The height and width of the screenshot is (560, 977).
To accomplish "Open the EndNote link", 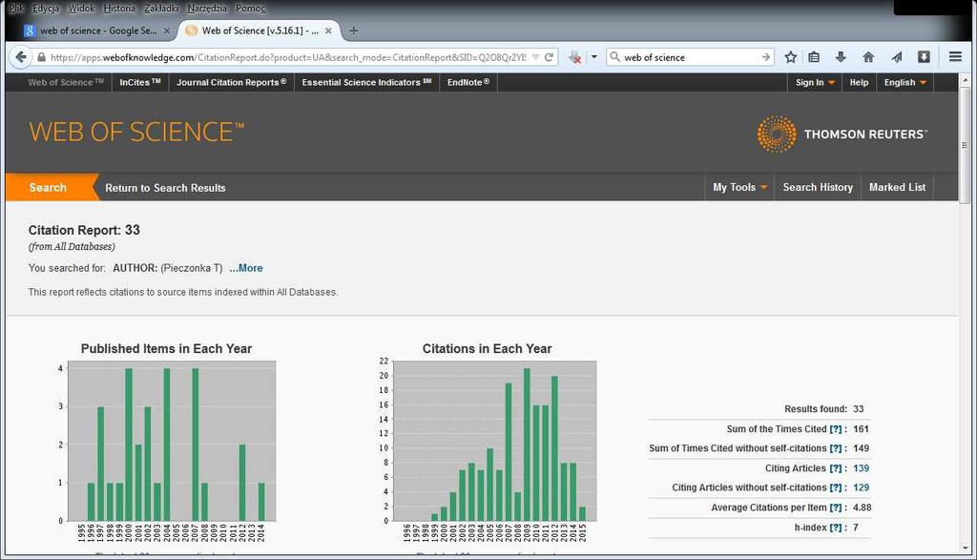I will [x=468, y=82].
